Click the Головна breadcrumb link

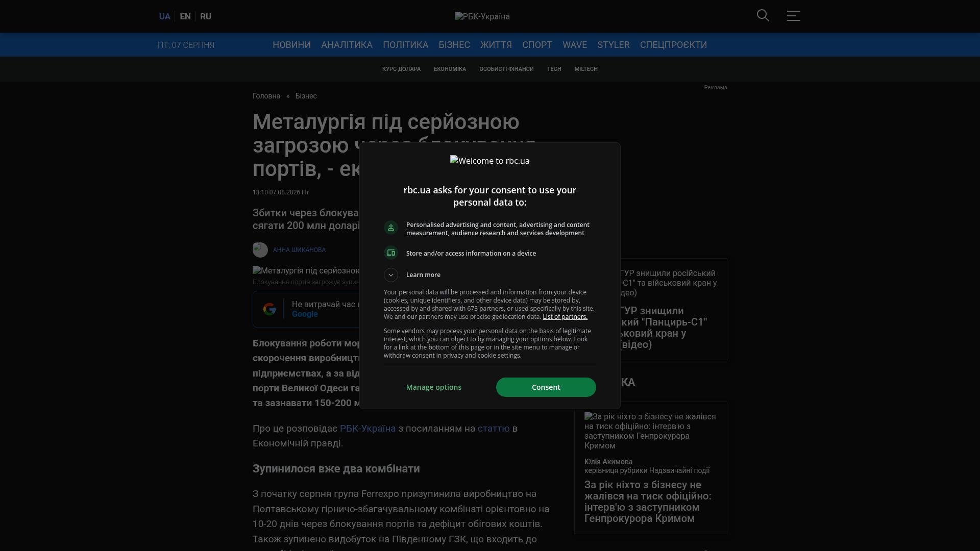266,96
